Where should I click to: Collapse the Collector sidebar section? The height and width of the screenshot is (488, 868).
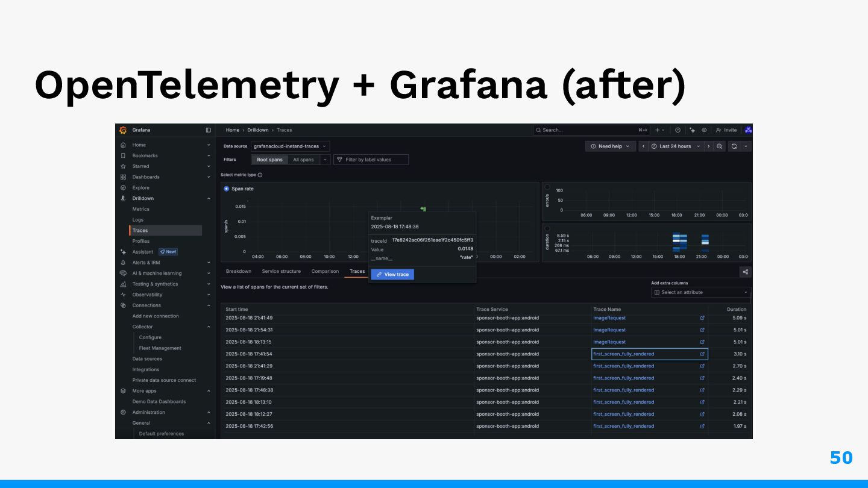click(x=209, y=327)
